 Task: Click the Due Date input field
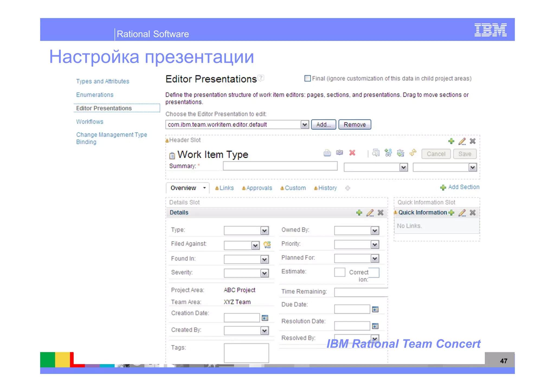[x=352, y=309]
